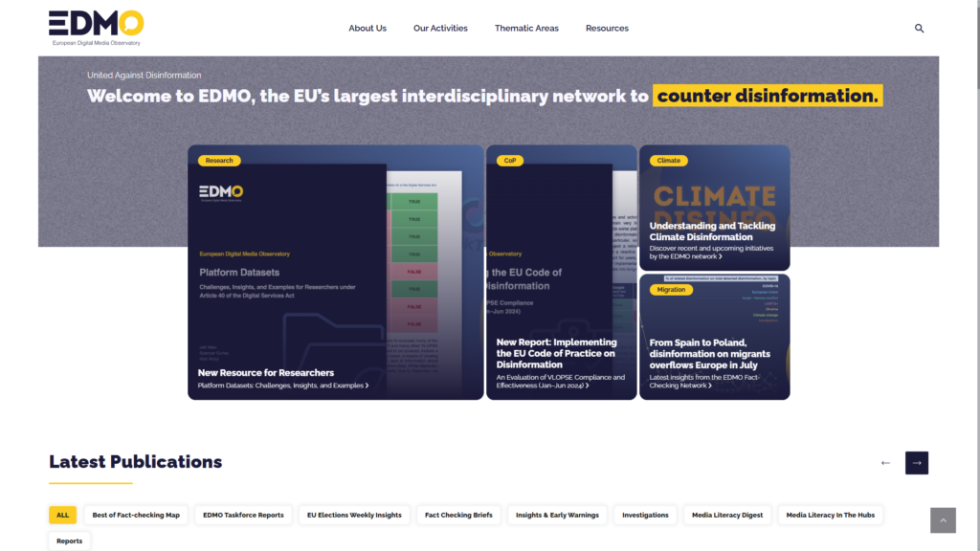Image resolution: width=980 pixels, height=551 pixels.
Task: Click the Research tag badge
Action: coord(219,161)
